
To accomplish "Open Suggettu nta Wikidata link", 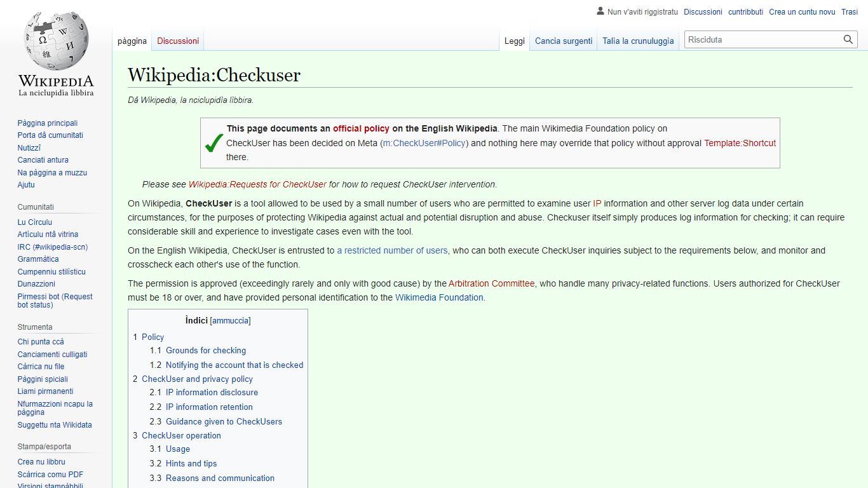I will [55, 425].
